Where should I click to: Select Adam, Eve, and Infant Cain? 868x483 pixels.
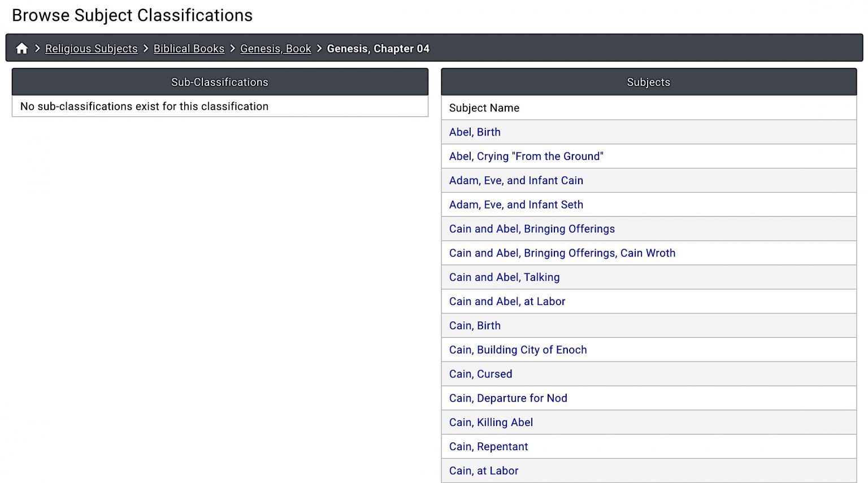(516, 181)
